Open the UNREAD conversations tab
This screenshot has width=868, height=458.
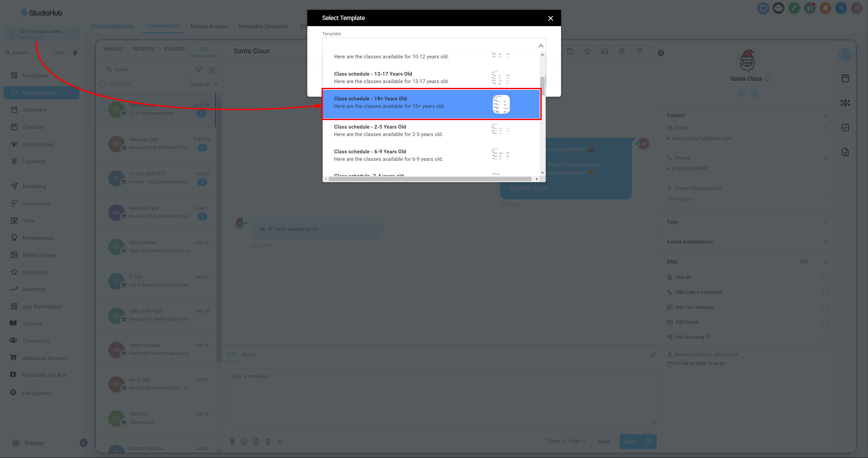click(x=113, y=49)
